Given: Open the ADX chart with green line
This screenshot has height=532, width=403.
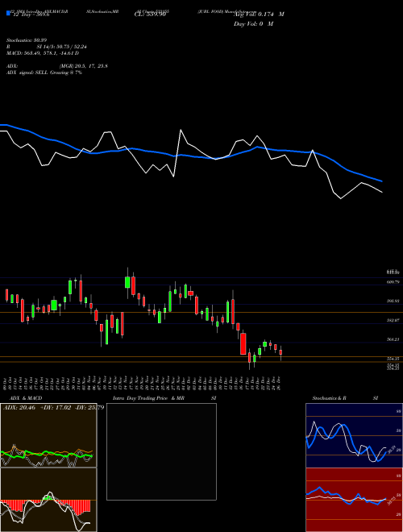Looking at the screenshot, I should (x=48, y=435).
